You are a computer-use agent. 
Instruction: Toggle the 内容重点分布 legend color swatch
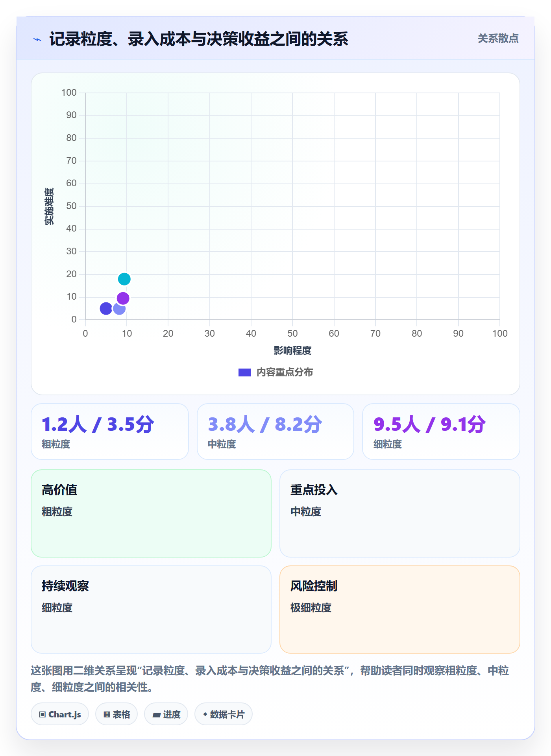244,372
